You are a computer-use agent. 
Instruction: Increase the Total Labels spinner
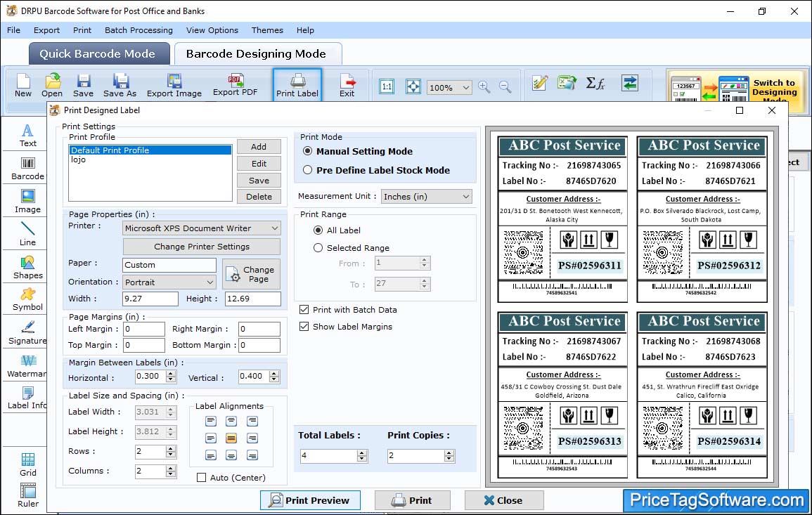tap(363, 453)
